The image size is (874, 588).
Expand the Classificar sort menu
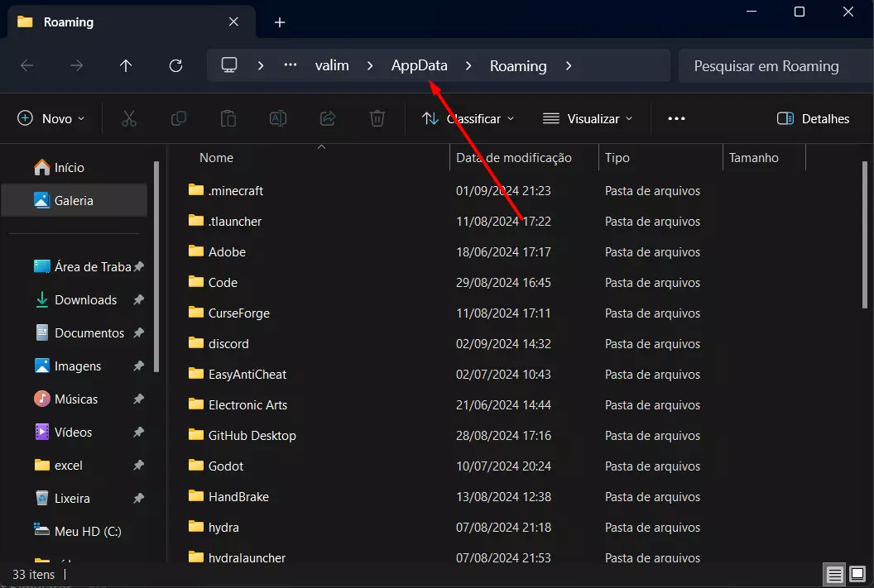pyautogui.click(x=468, y=118)
